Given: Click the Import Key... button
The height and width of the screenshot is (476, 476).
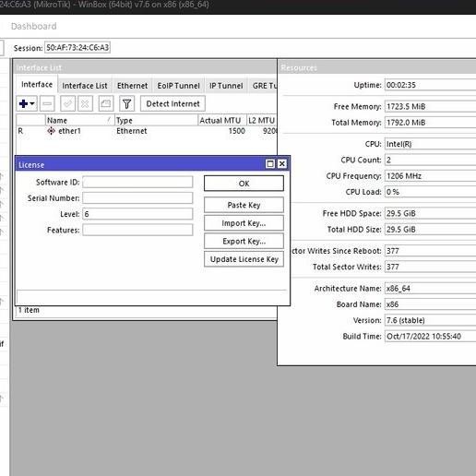Looking at the screenshot, I should (x=244, y=223).
